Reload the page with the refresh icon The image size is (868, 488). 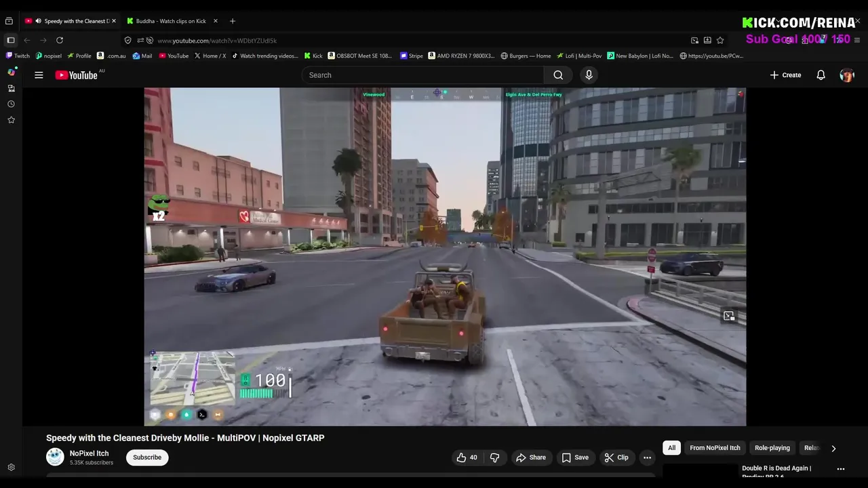pos(60,41)
